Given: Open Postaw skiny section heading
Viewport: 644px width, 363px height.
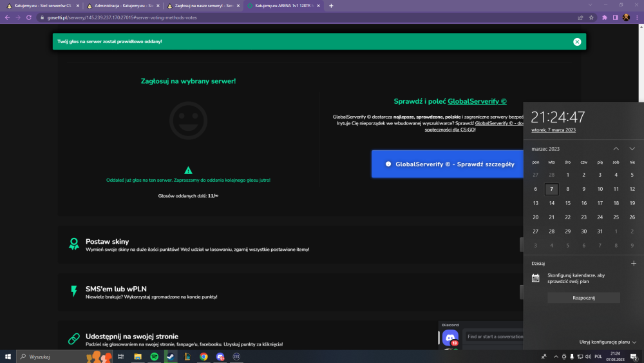Looking at the screenshot, I should (107, 242).
